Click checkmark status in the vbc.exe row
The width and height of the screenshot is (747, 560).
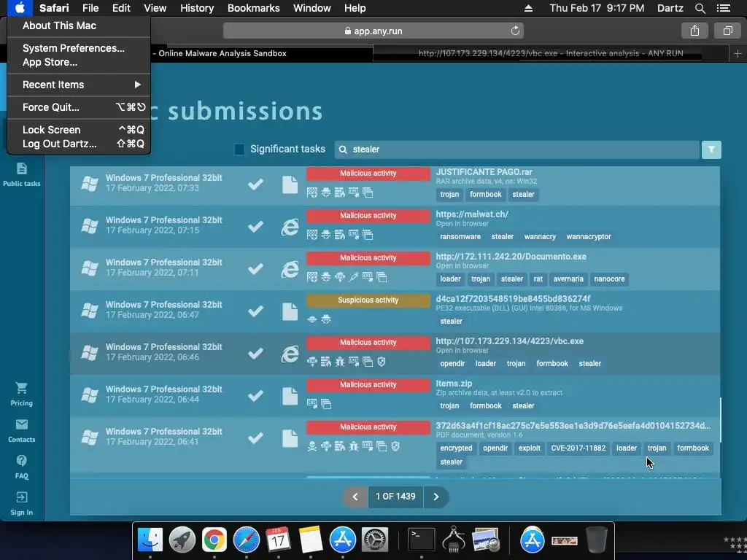pyautogui.click(x=256, y=353)
